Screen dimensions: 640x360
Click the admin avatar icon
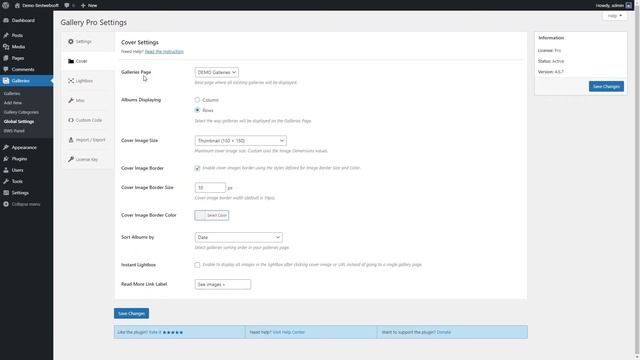629,5
